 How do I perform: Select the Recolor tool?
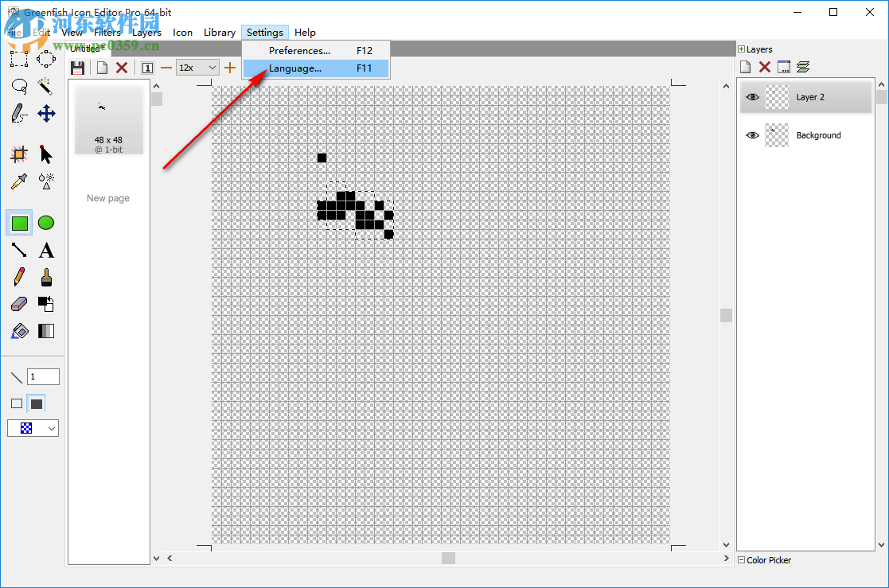(46, 304)
